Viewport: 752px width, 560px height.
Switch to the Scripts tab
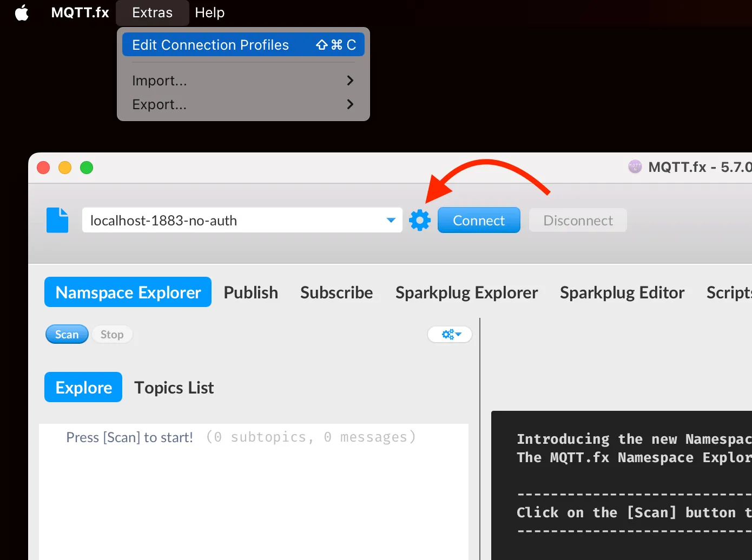(x=729, y=292)
